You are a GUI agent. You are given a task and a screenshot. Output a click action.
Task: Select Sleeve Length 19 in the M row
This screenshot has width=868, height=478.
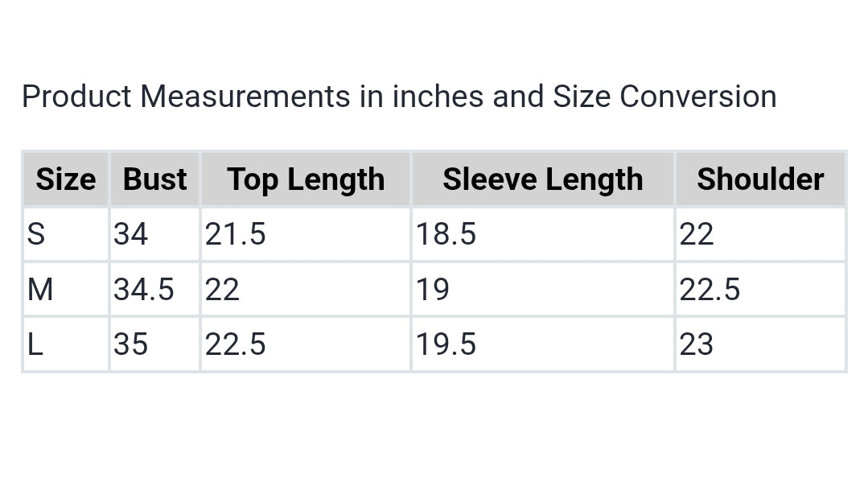(x=433, y=289)
